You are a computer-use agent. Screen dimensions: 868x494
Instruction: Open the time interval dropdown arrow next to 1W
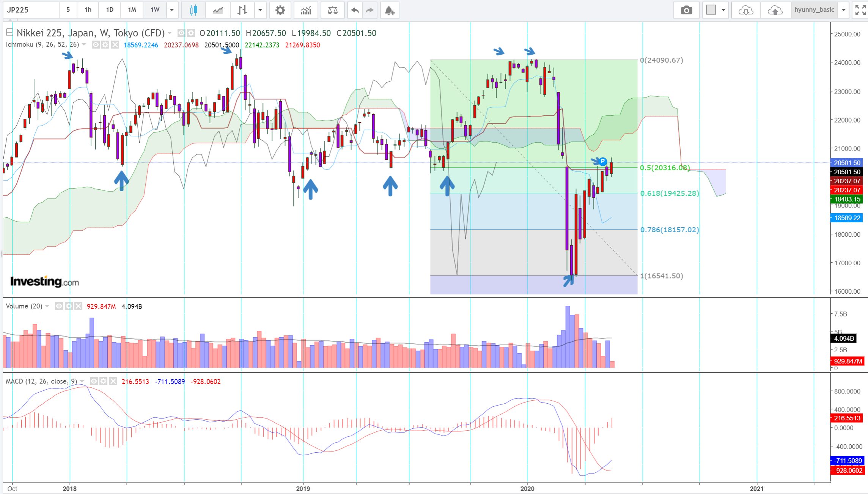tap(172, 10)
